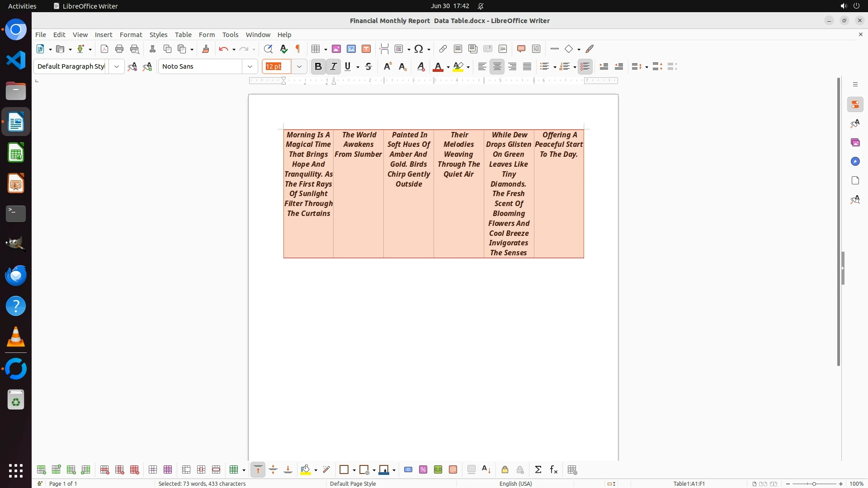Click Protect Cells lock icon

[x=505, y=470]
